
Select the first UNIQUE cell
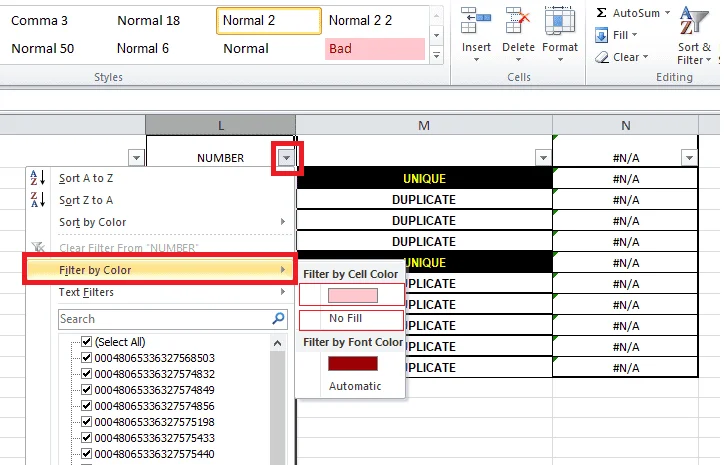click(x=424, y=178)
